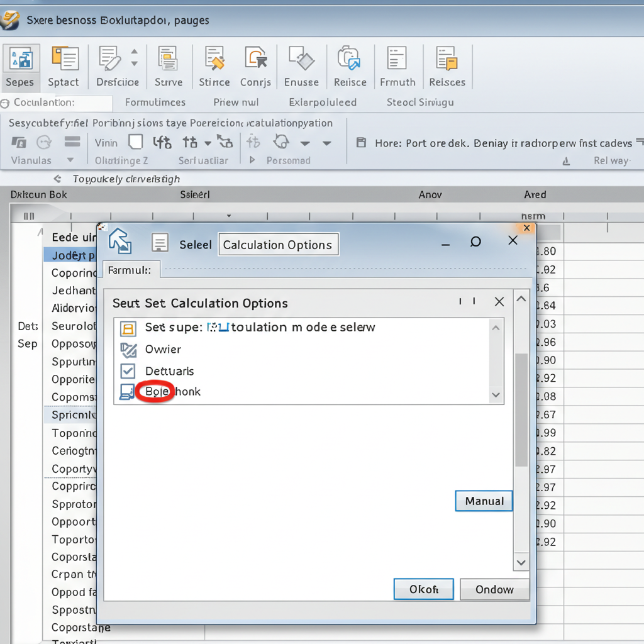Click the circular refresh icon beside Vianulas
This screenshot has width=644, height=644.
point(44,143)
